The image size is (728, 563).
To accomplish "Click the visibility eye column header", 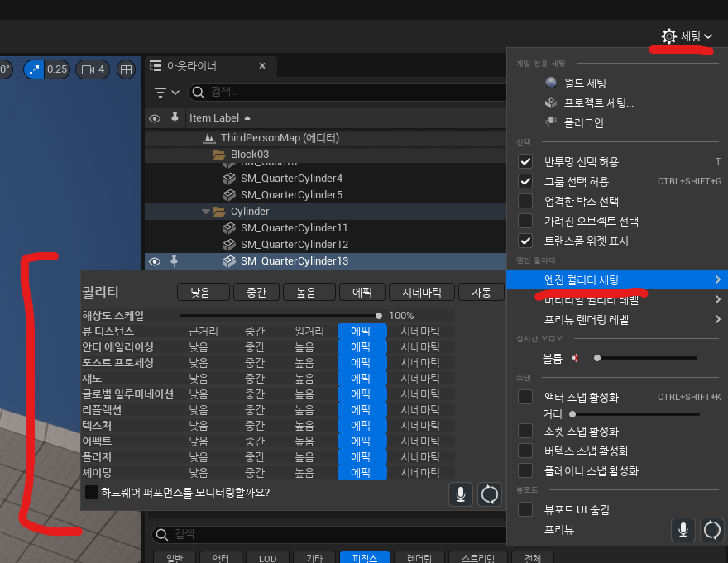I will click(x=155, y=118).
